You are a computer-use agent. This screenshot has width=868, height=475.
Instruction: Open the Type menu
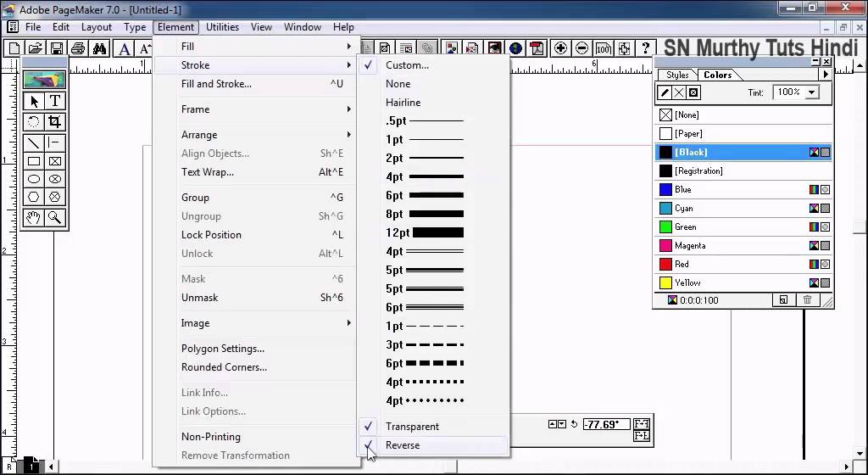click(x=135, y=27)
